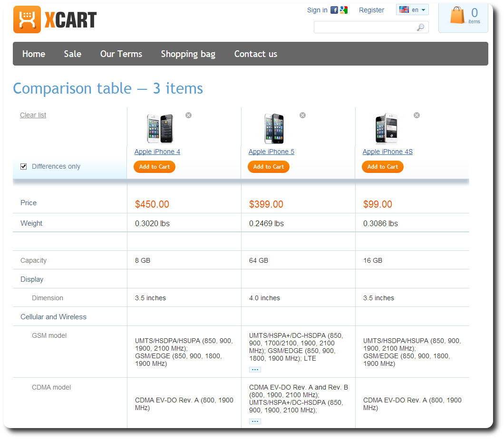Focus the search input field

(371, 27)
